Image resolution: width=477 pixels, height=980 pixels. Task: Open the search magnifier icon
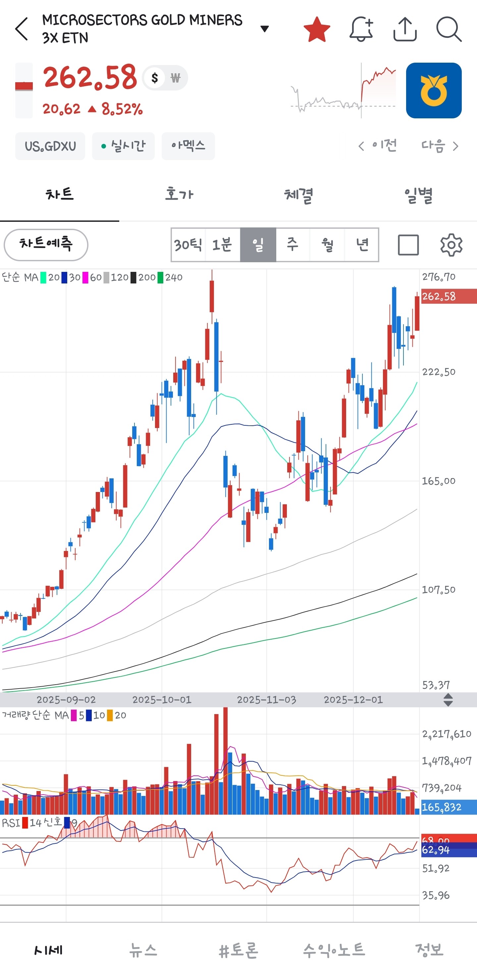(x=449, y=29)
